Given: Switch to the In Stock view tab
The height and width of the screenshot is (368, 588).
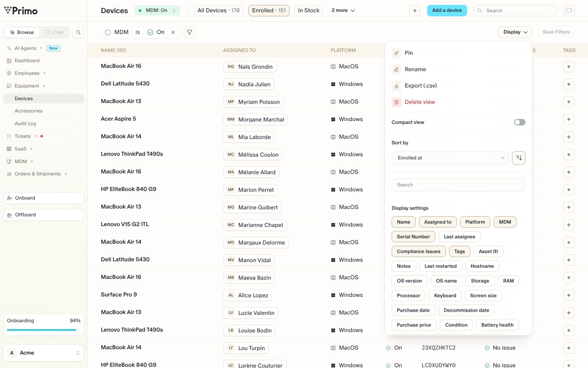Looking at the screenshot, I should coord(309,11).
